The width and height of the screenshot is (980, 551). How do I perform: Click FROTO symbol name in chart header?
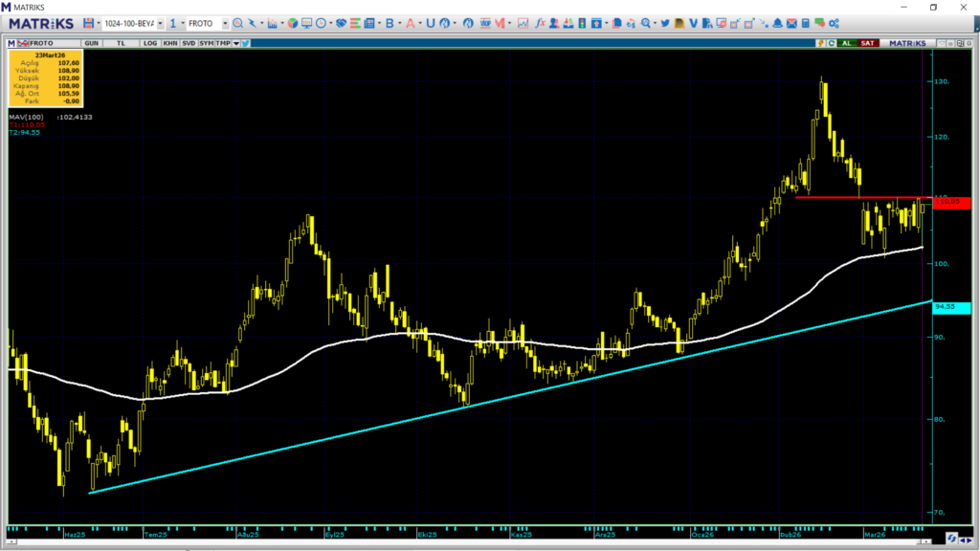tap(41, 43)
